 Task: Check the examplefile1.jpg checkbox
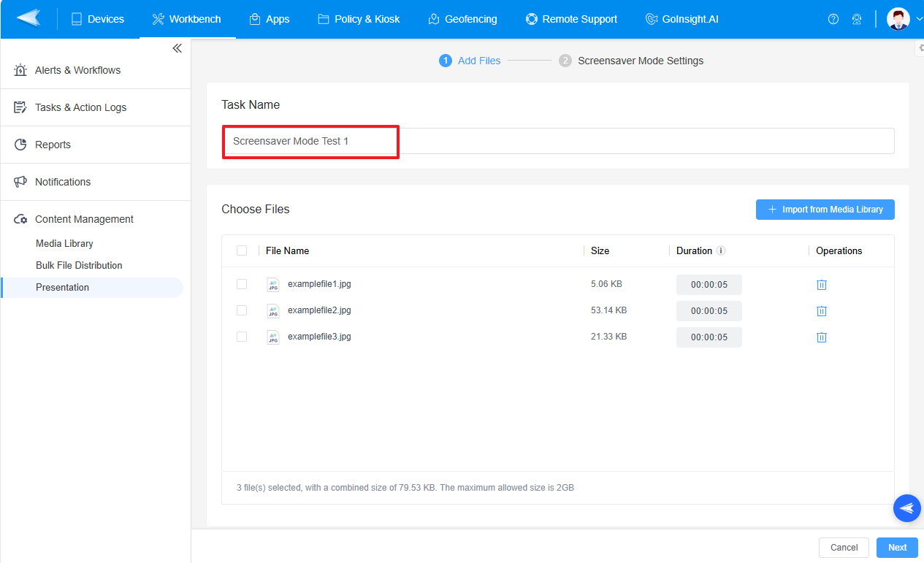[x=242, y=284]
